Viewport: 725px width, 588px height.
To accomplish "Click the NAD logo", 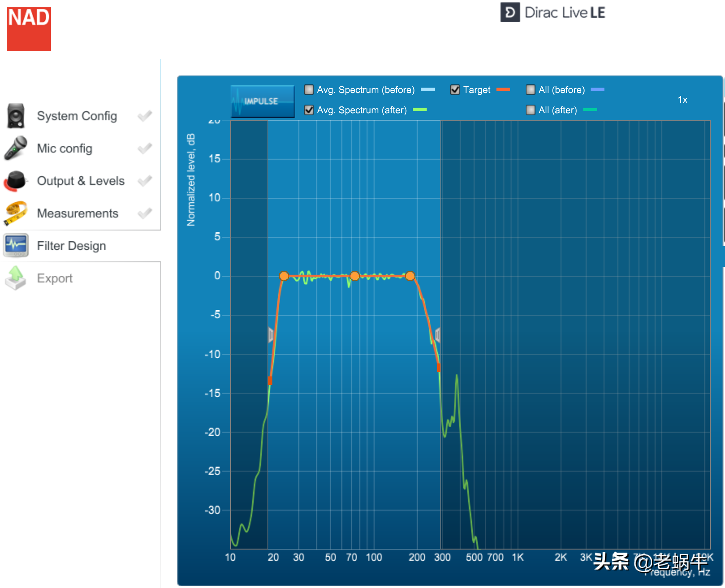I will (29, 29).
